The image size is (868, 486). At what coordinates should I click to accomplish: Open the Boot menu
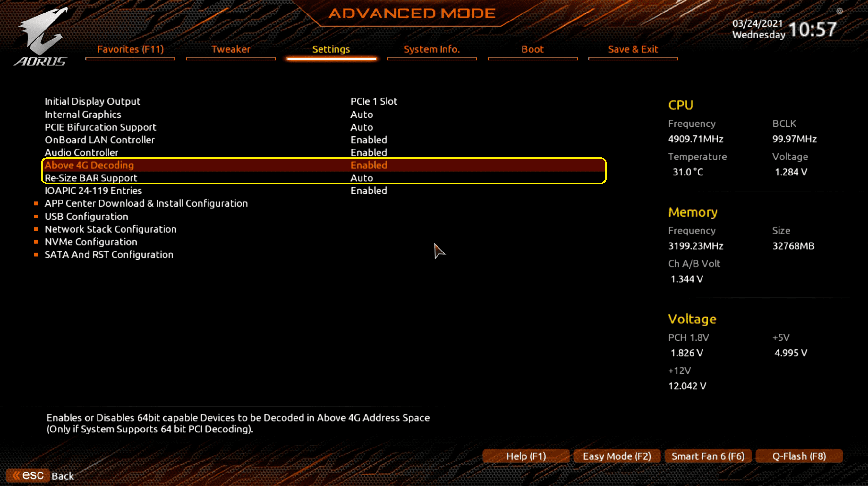tap(531, 49)
